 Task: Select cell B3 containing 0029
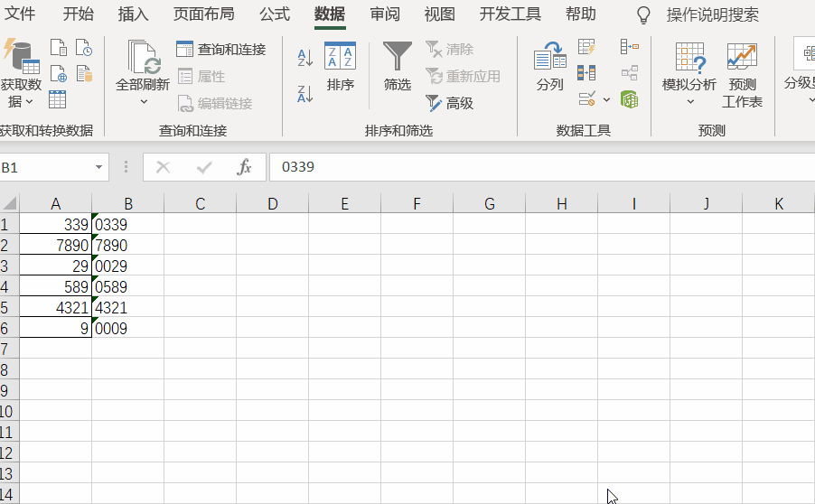click(x=128, y=266)
